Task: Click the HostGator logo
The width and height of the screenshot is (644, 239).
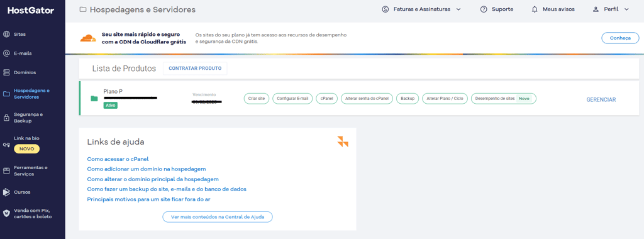Action: coord(30,11)
